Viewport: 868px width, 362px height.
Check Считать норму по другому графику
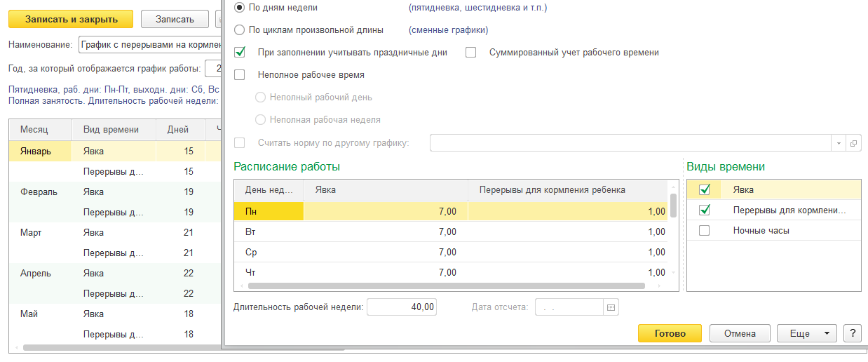240,143
